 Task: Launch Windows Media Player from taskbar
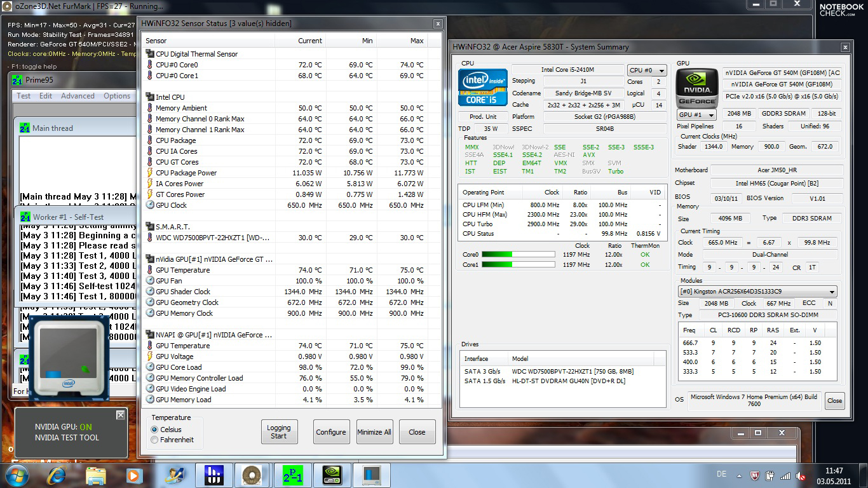point(133,475)
